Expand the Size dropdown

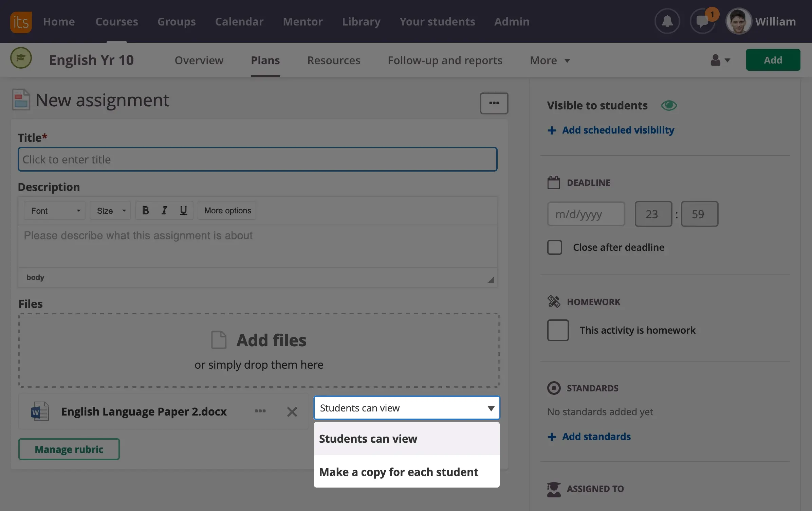click(x=110, y=211)
